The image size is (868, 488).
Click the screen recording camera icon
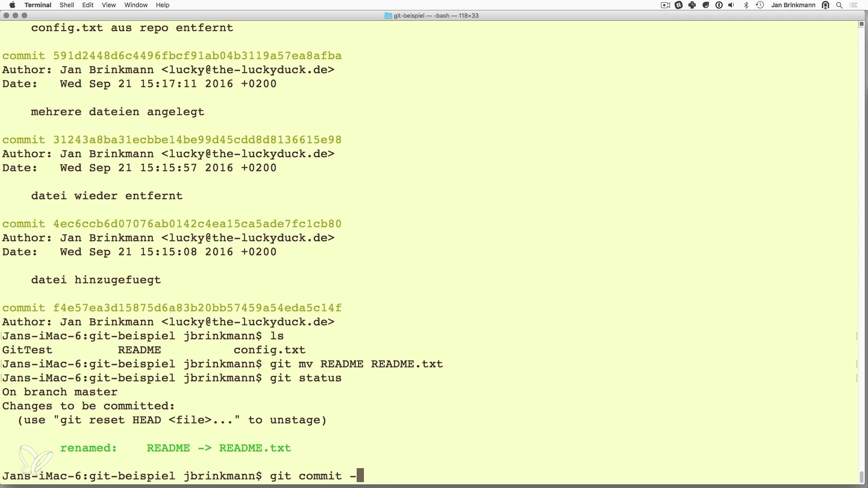[x=665, y=5]
